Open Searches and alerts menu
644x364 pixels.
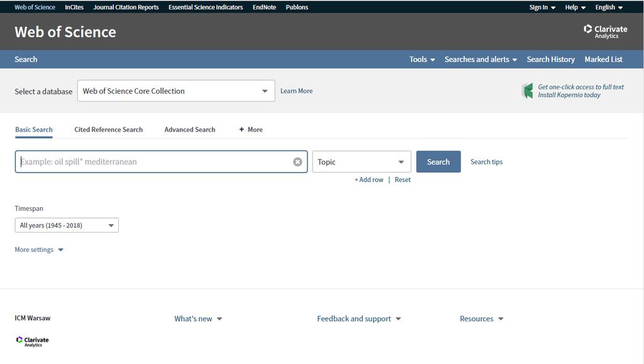click(x=480, y=59)
